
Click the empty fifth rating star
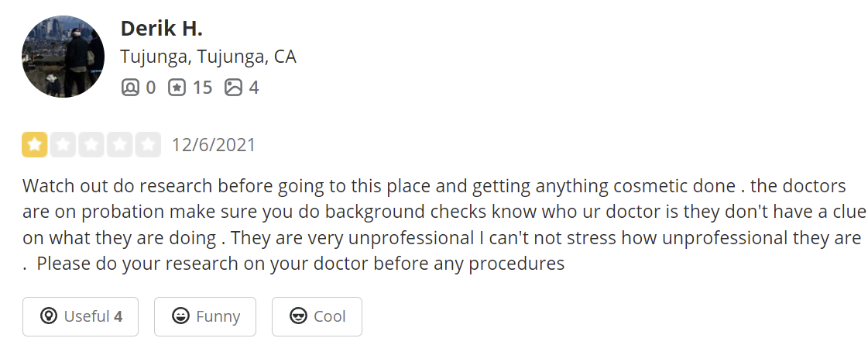148,145
